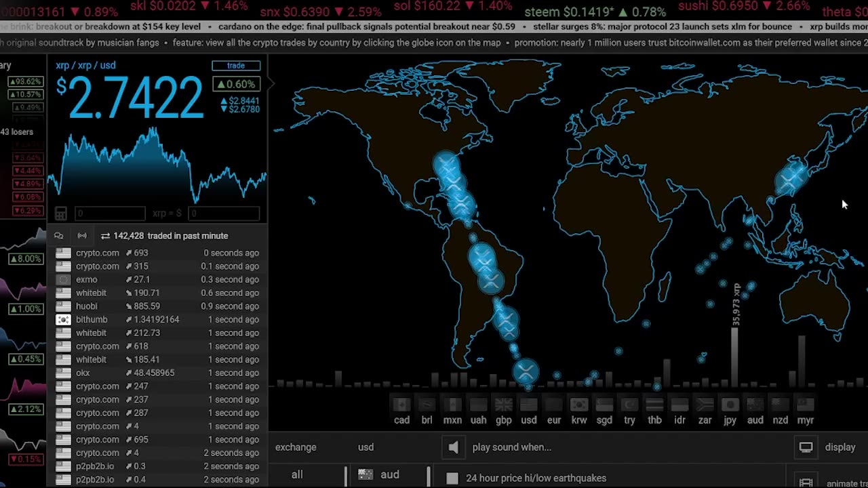Select the eur currency flag
Screen dimensions: 868x488
(554, 405)
